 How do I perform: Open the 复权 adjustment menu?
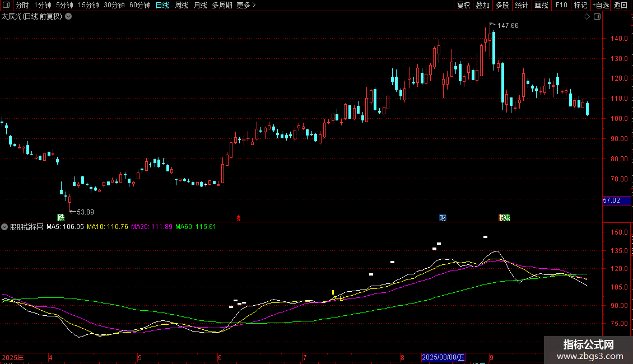pyautogui.click(x=463, y=5)
